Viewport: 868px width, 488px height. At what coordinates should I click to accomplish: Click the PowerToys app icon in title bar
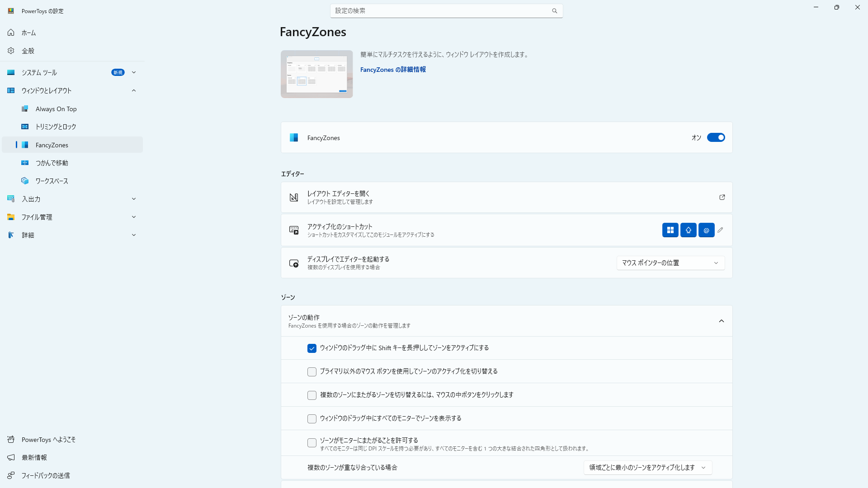(x=11, y=11)
